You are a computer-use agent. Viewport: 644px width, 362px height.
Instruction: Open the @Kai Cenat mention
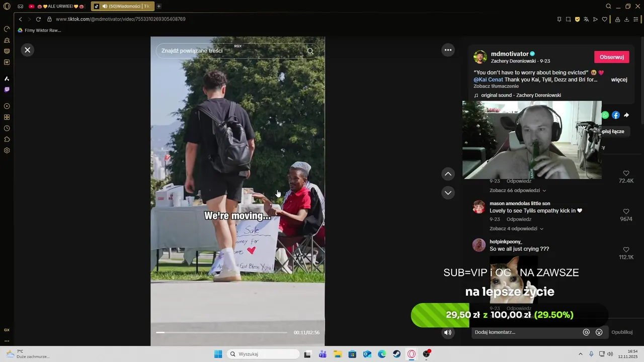click(488, 79)
